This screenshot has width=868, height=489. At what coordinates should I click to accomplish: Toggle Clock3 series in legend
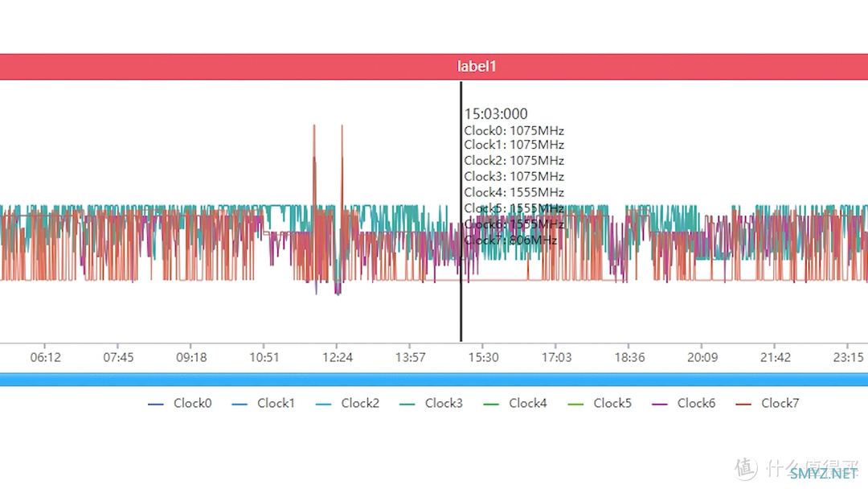[432, 403]
